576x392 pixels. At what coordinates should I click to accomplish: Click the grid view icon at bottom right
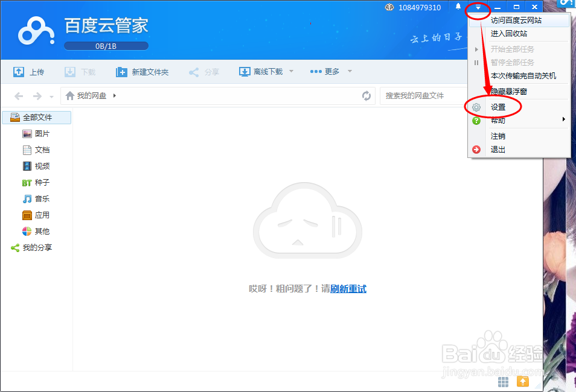(x=504, y=382)
